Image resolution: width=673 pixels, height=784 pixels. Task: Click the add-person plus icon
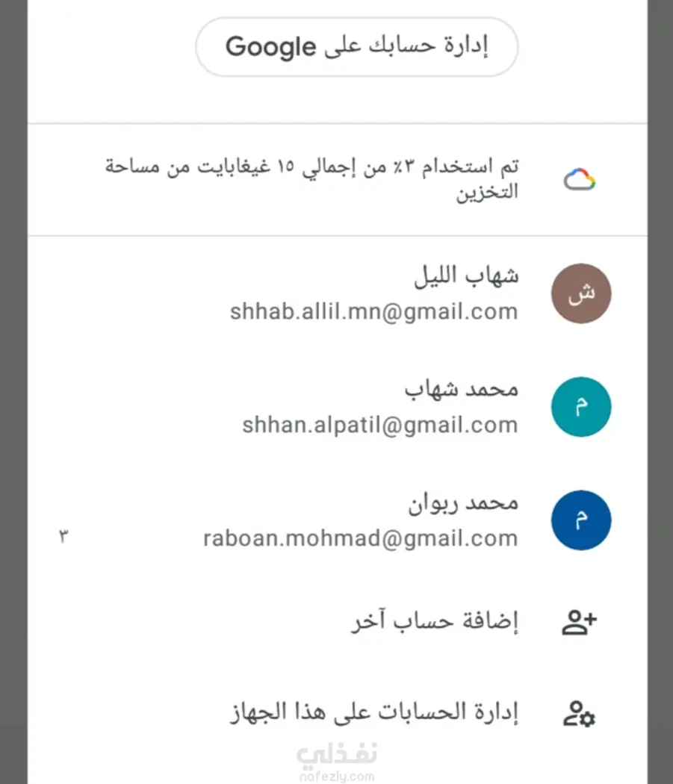pyautogui.click(x=580, y=622)
